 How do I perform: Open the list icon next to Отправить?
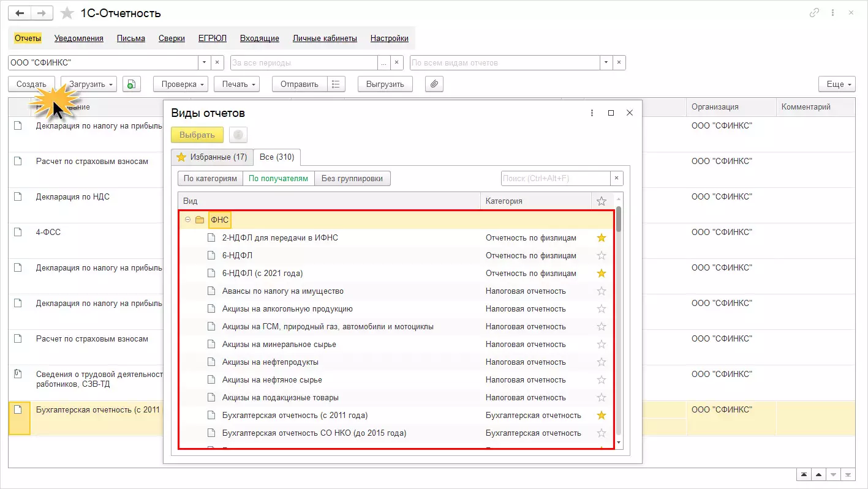[x=336, y=84]
